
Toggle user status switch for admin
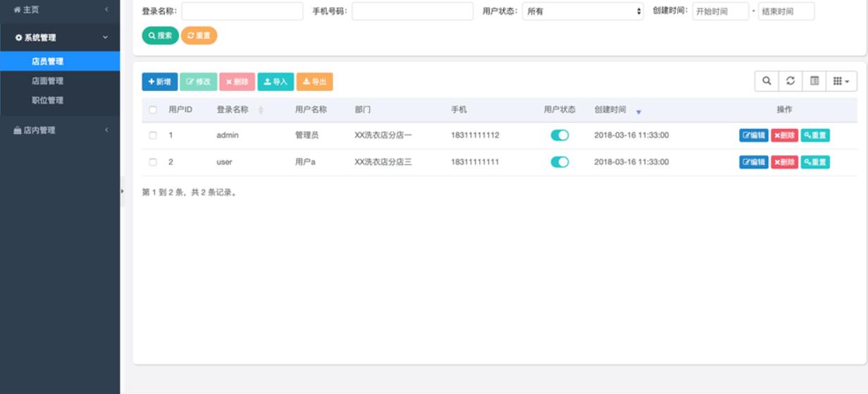559,135
